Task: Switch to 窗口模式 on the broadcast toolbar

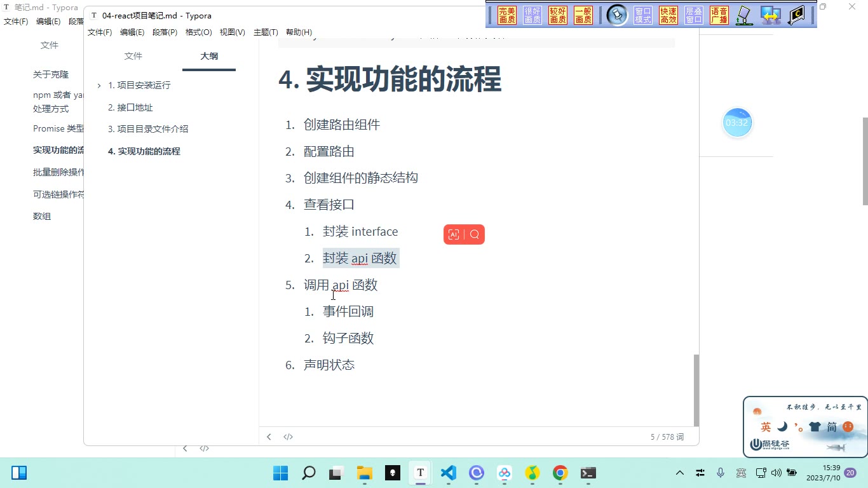Action: pos(643,15)
